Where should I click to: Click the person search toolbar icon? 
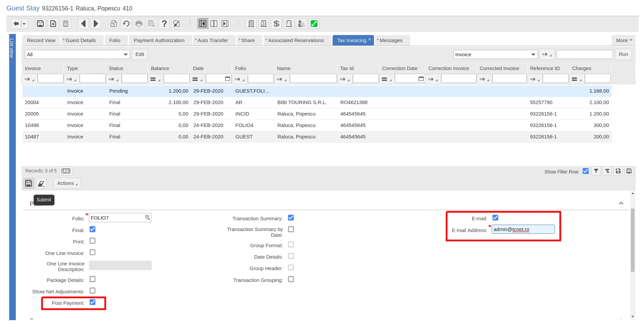pos(302,24)
